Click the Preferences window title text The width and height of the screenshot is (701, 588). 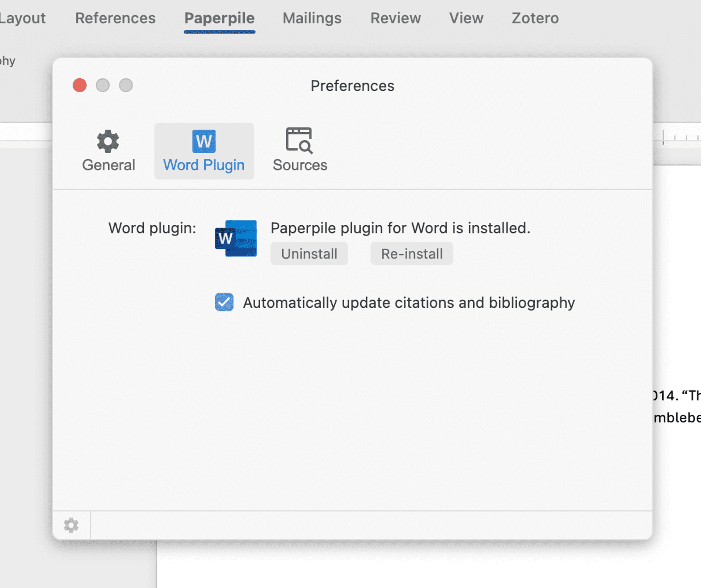pos(352,86)
